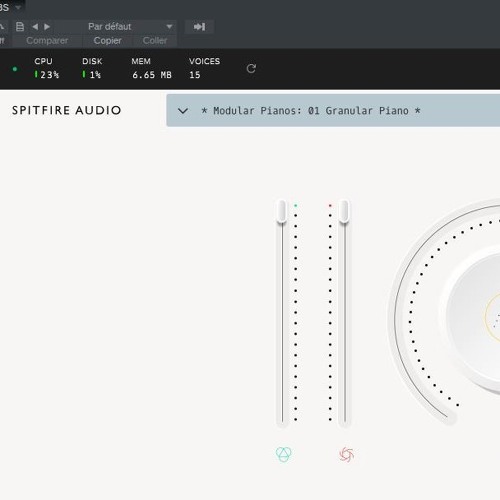Screen dimensions: 500x500
Task: Click the MEM 6.65 MB value
Action: 152,75
